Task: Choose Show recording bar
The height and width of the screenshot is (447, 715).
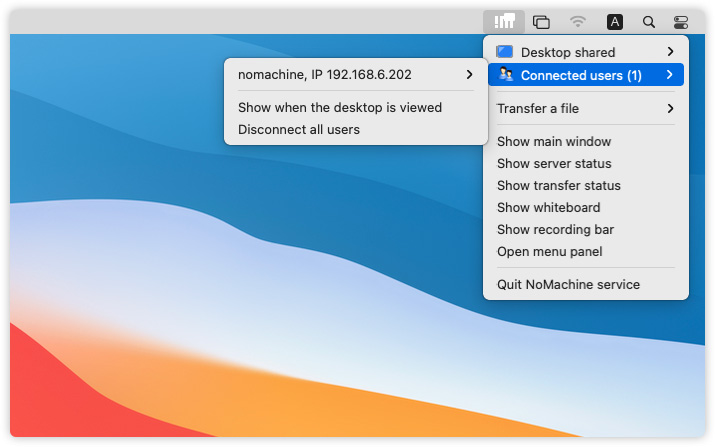Action: point(555,230)
